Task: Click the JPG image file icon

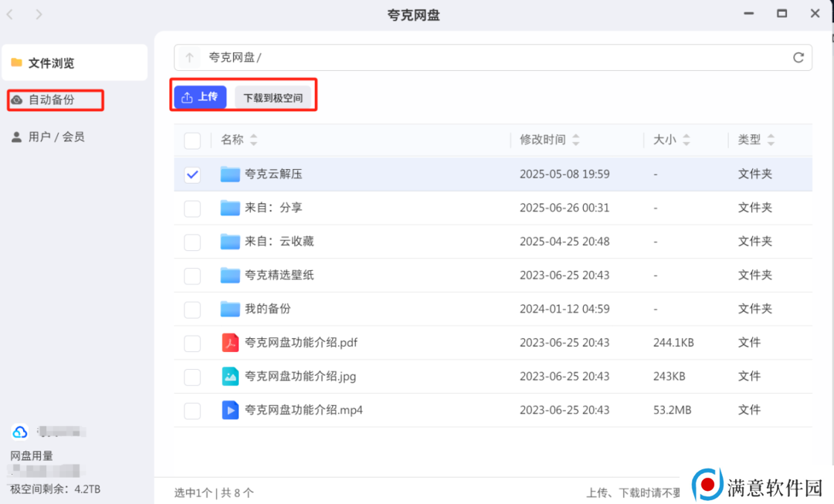Action: tap(230, 377)
